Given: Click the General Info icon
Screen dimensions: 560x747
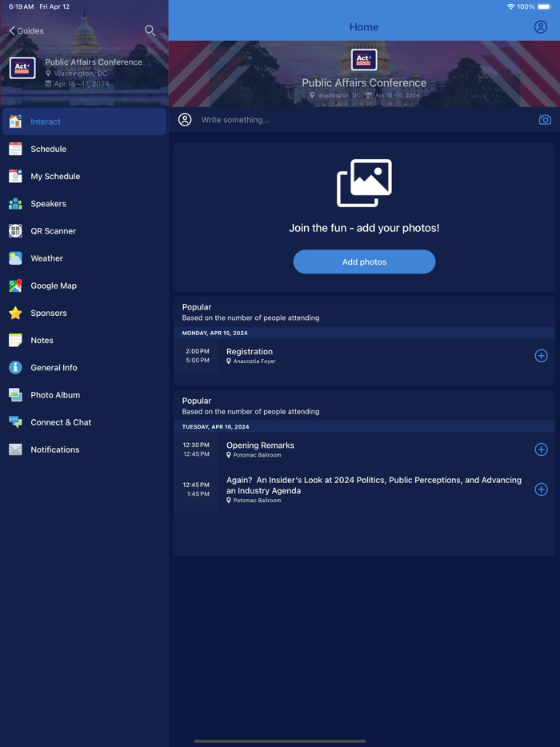Looking at the screenshot, I should 15,367.
